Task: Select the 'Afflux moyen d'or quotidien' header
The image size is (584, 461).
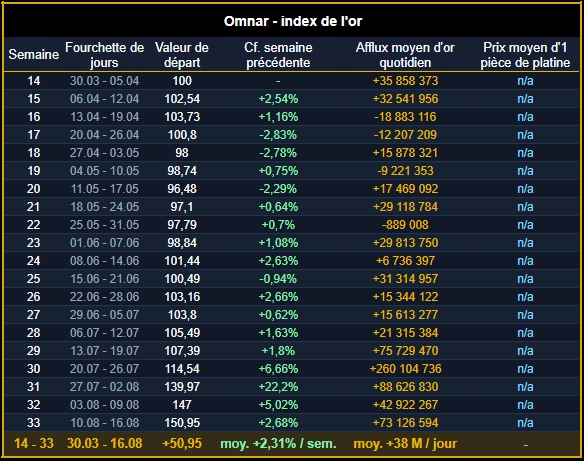Action: point(405,55)
